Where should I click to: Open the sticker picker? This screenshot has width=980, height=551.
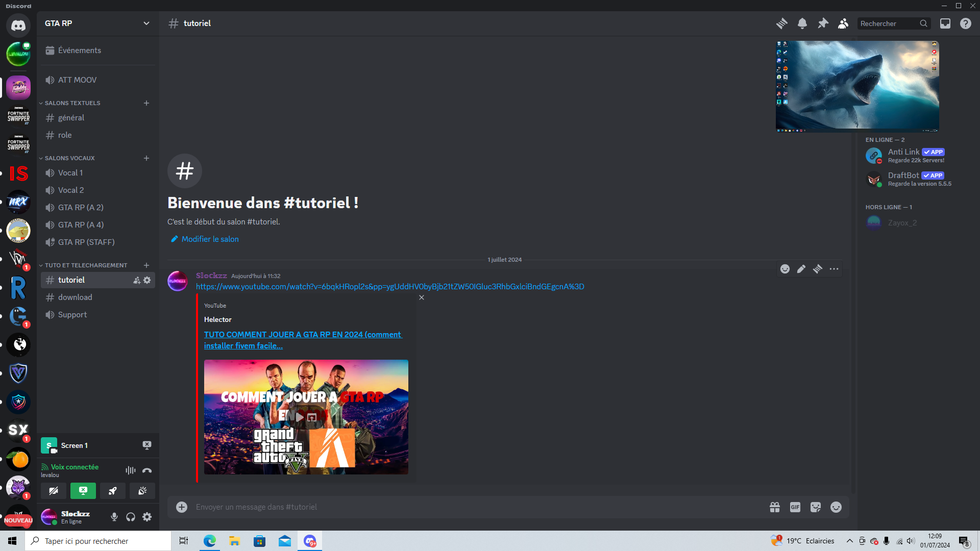coord(816,507)
